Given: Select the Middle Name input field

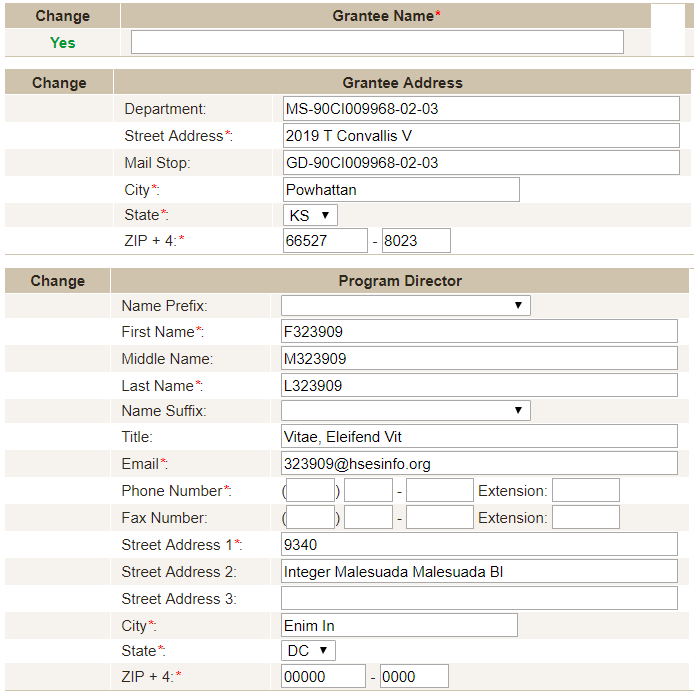Looking at the screenshot, I should point(480,358).
